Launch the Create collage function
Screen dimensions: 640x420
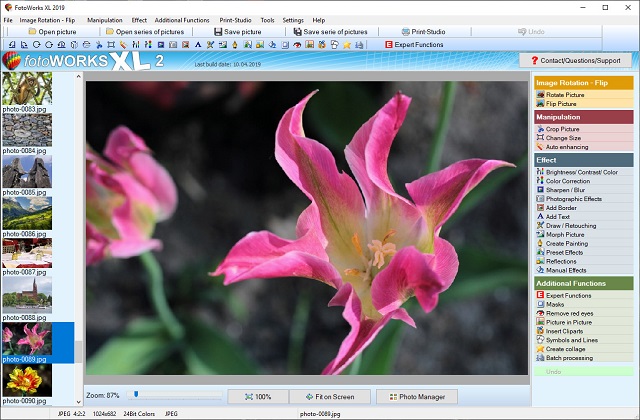pyautogui.click(x=567, y=349)
